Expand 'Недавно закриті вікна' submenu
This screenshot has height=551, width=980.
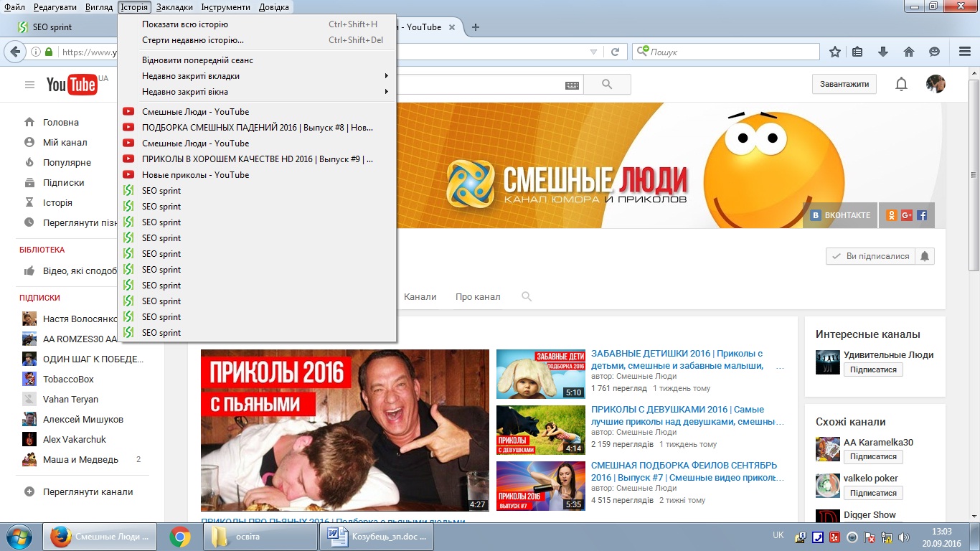pyautogui.click(x=258, y=92)
